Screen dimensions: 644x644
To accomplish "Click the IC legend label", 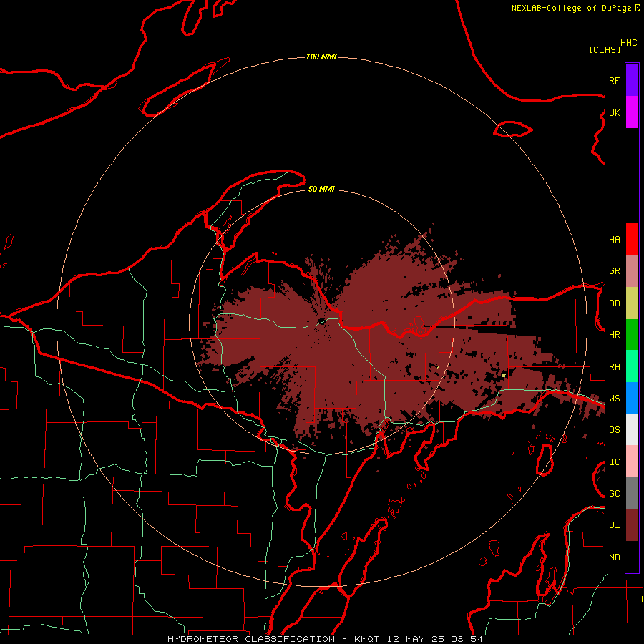I will click(x=614, y=462).
